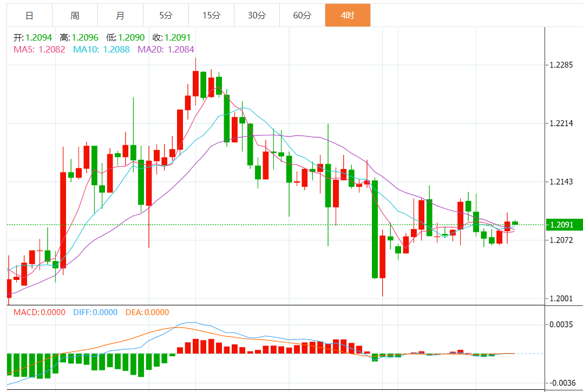Click the 1.2001 price axis label
The image size is (583, 392).
coord(561,298)
